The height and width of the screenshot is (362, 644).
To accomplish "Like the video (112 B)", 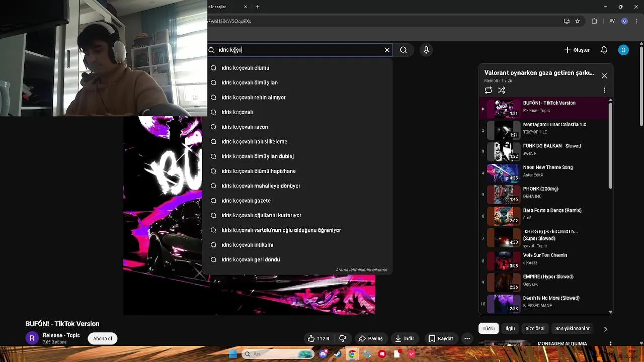I will pos(319,339).
